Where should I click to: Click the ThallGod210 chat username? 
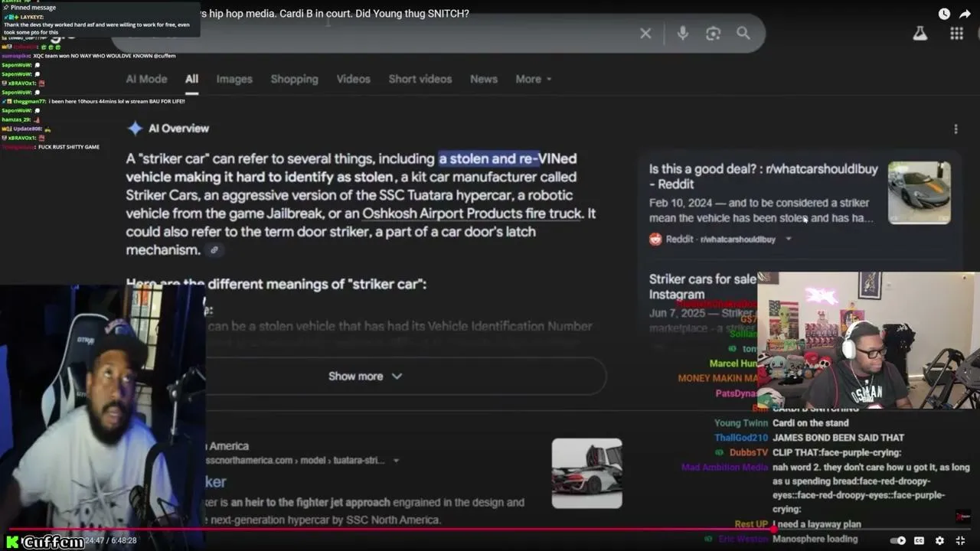tap(741, 438)
